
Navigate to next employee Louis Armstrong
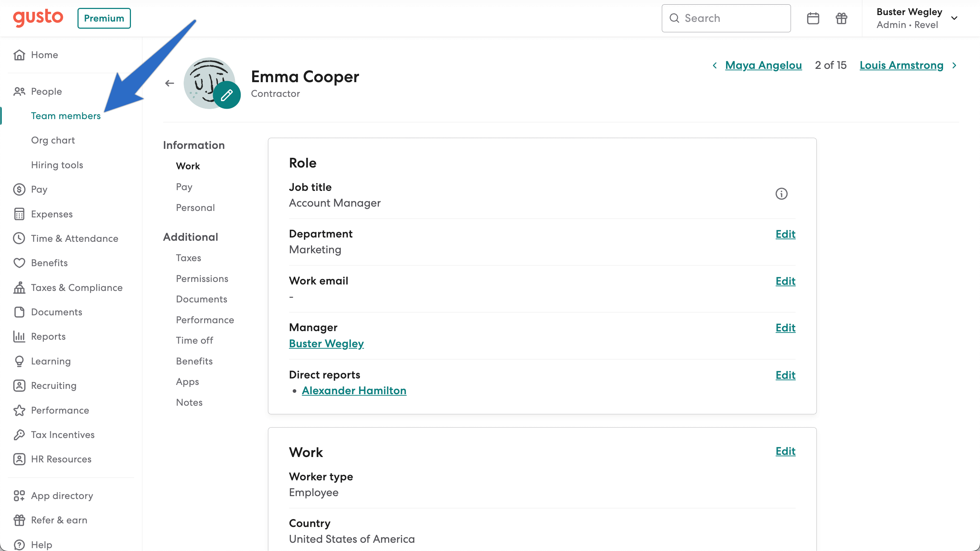pos(901,65)
